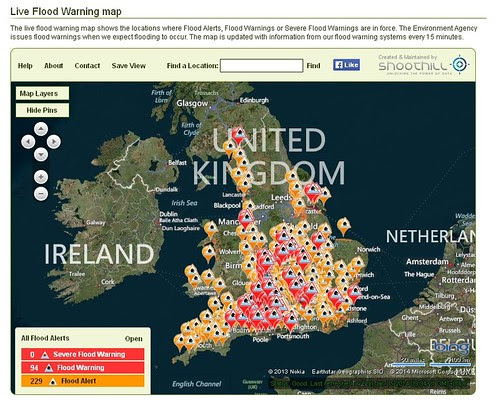The width and height of the screenshot is (499, 410).
Task: Click the Poole label on the map
Action: (260, 339)
